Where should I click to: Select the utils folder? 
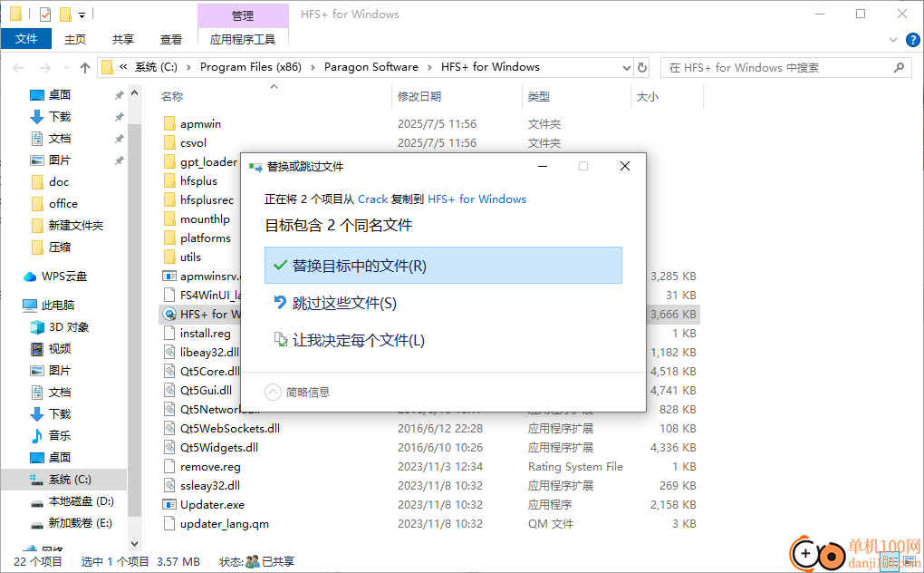(190, 257)
